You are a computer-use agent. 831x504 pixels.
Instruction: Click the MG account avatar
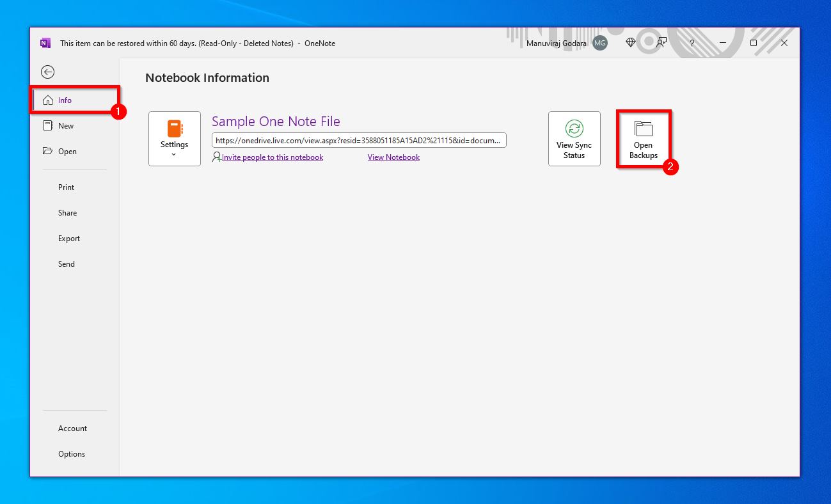click(600, 43)
